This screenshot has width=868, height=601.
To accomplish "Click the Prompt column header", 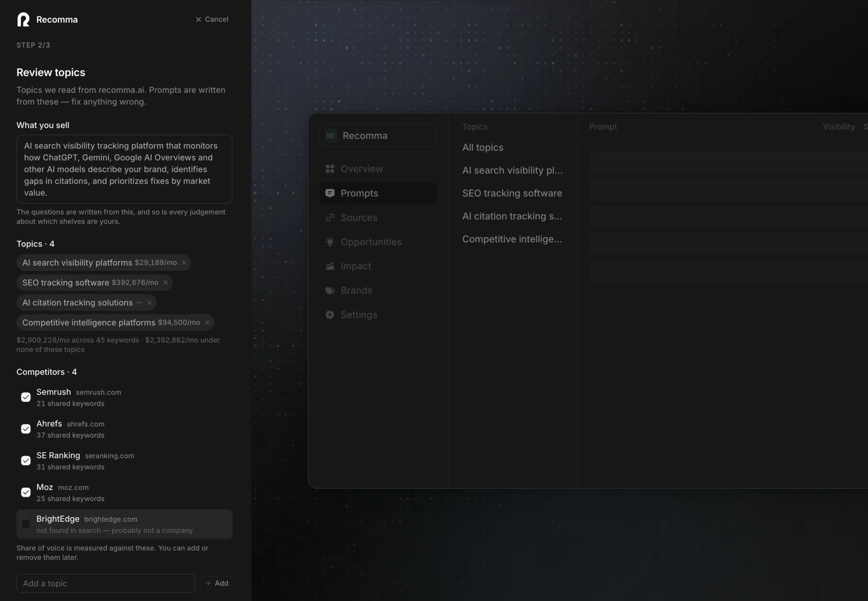I will click(603, 127).
